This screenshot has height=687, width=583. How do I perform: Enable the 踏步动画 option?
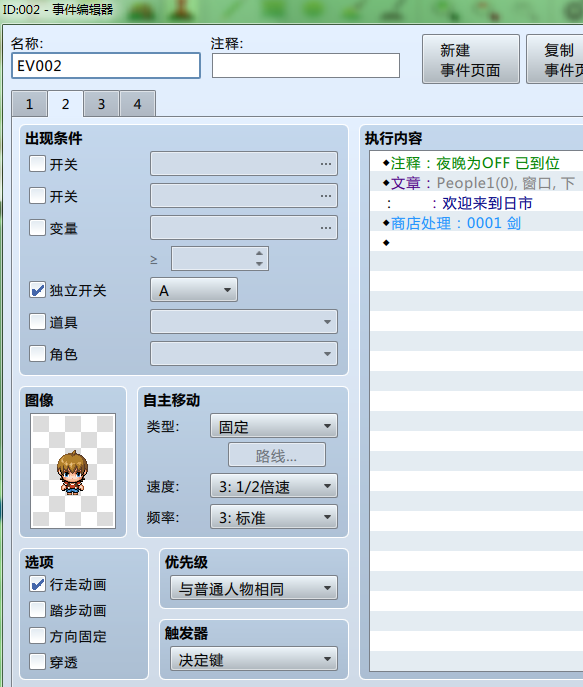tap(37, 609)
